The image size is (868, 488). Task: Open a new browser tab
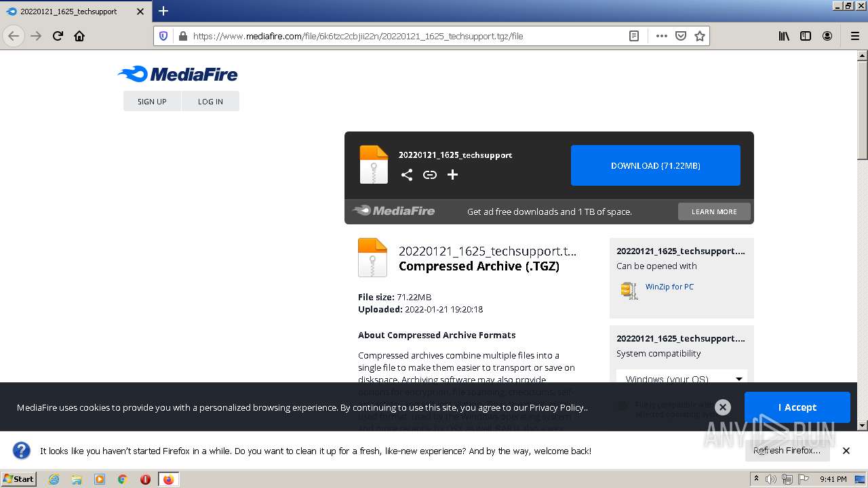(x=163, y=11)
